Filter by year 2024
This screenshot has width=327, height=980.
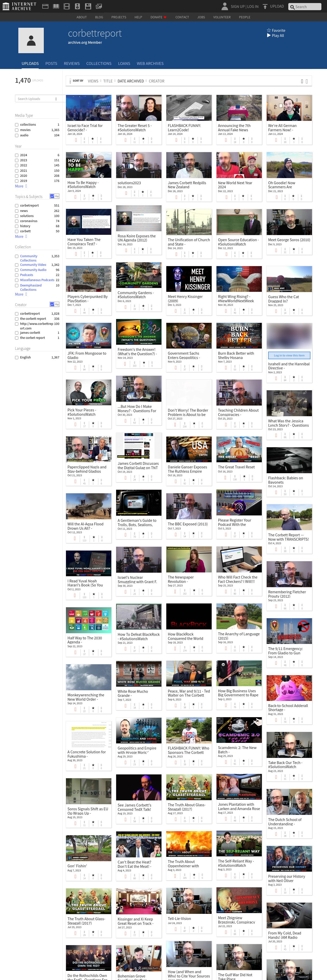(x=17, y=155)
